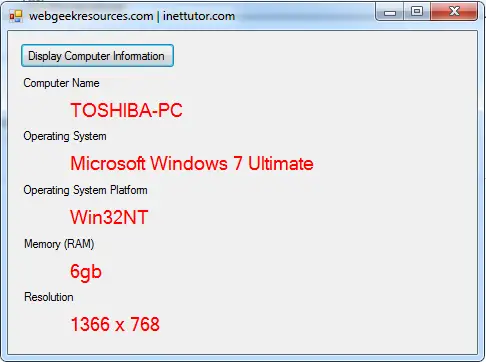Select the Operating System Platform label
The height and width of the screenshot is (362, 486).
tap(85, 190)
